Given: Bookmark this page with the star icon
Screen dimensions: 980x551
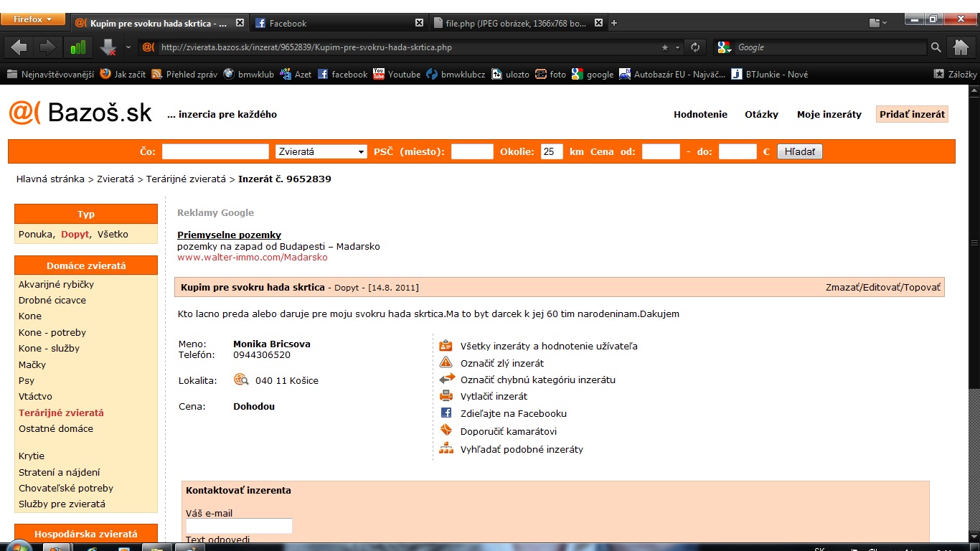Looking at the screenshot, I should [665, 47].
